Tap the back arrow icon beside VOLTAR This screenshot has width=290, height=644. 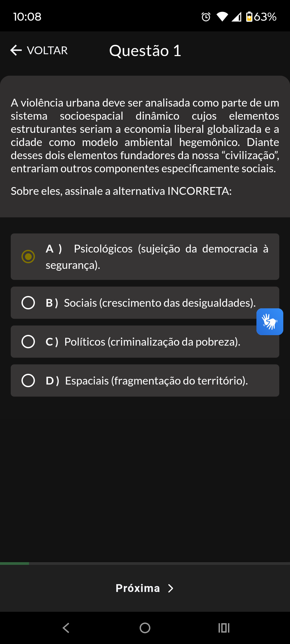[16, 50]
